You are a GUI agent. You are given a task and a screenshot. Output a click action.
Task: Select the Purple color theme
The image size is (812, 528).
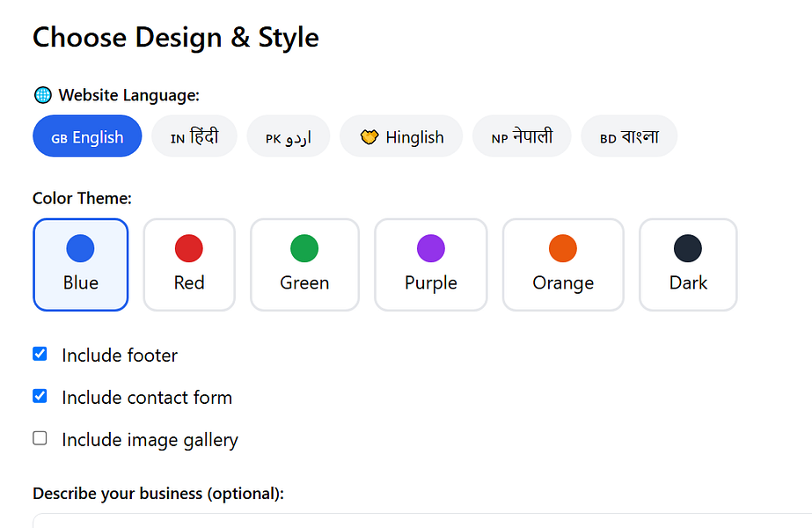point(431,265)
